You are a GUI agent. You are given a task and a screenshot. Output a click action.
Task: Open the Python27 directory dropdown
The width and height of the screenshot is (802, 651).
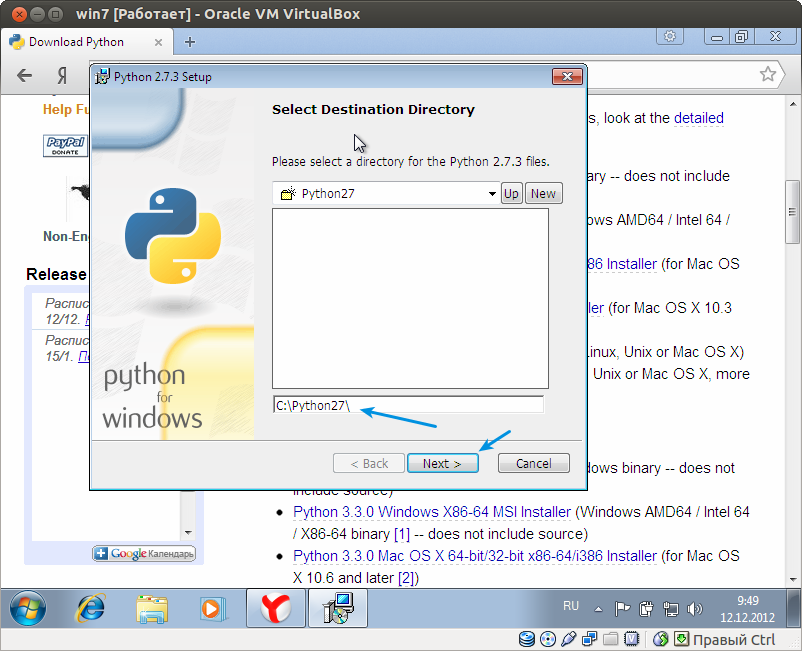(492, 194)
